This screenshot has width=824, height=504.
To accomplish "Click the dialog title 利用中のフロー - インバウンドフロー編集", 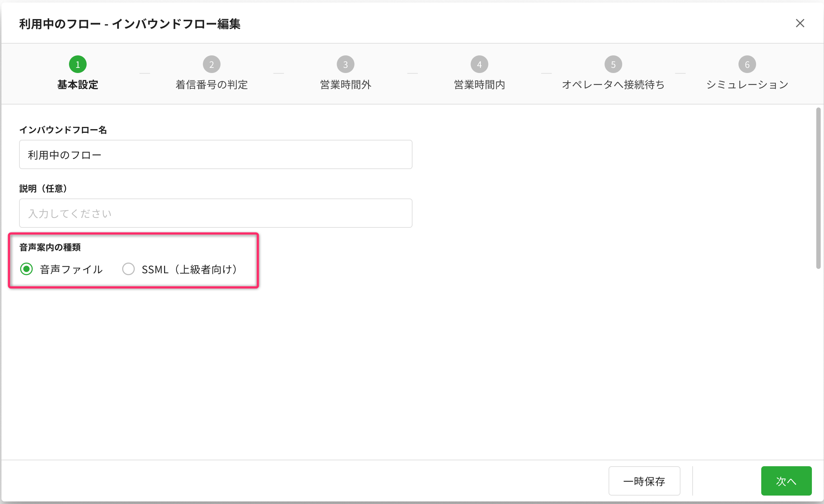I will 130,24.
